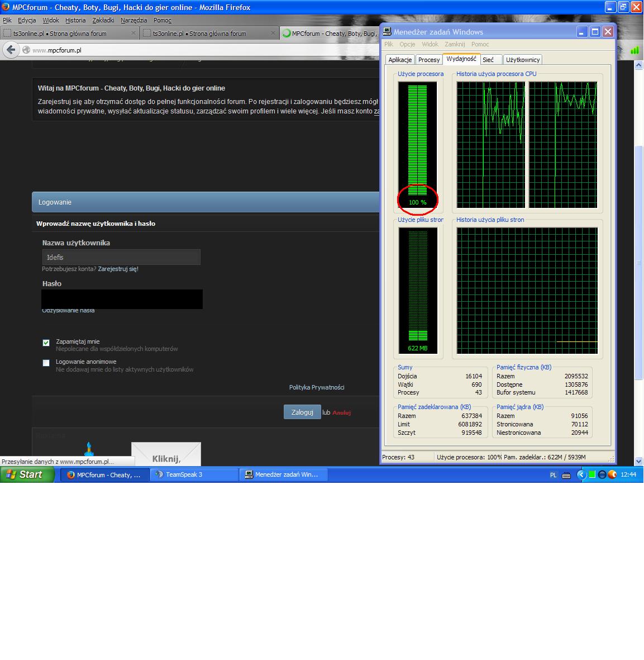Click the Firefox logo in the title bar
The image size is (644, 660).
6,7
